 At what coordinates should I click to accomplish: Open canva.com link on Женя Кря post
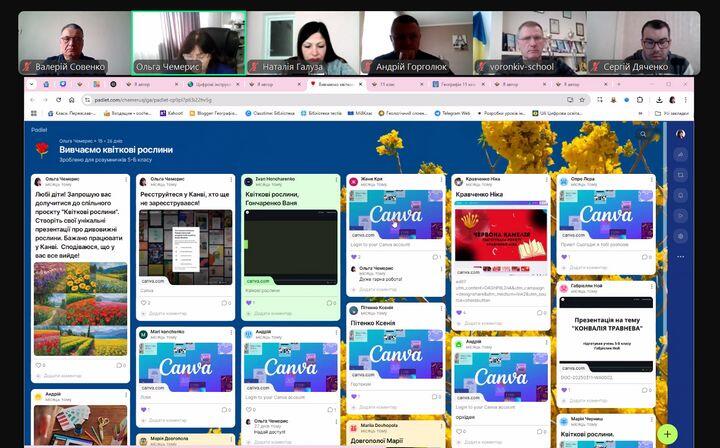[x=363, y=235]
